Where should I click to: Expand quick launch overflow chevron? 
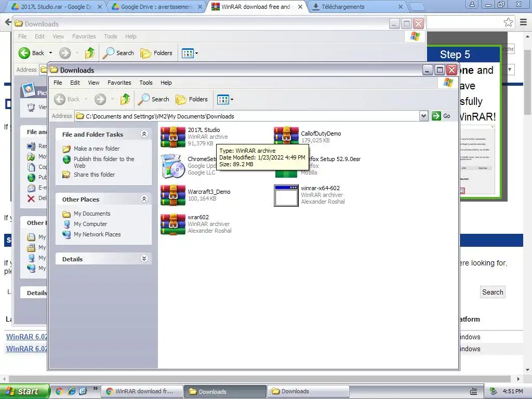[x=96, y=389]
